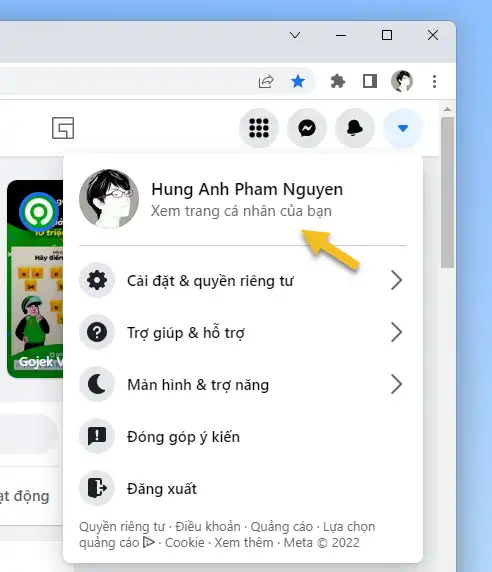The width and height of the screenshot is (492, 572).
Task: Toggle the blue bookmark star
Action: (298, 81)
